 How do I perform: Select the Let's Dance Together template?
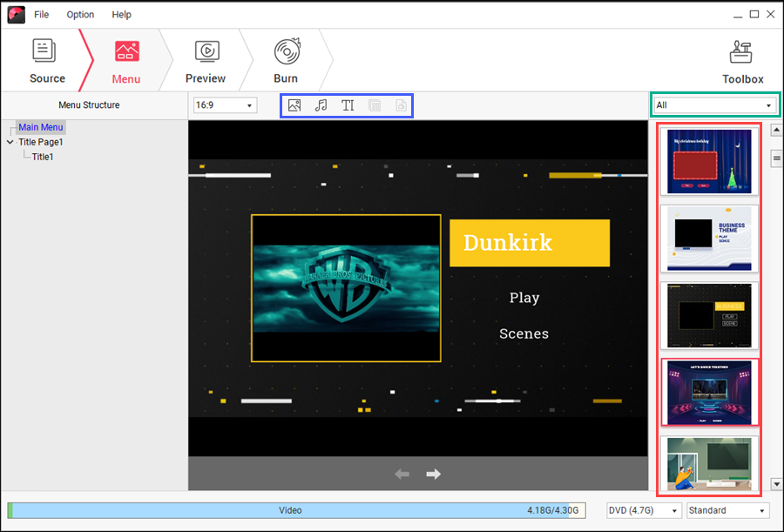click(x=709, y=393)
